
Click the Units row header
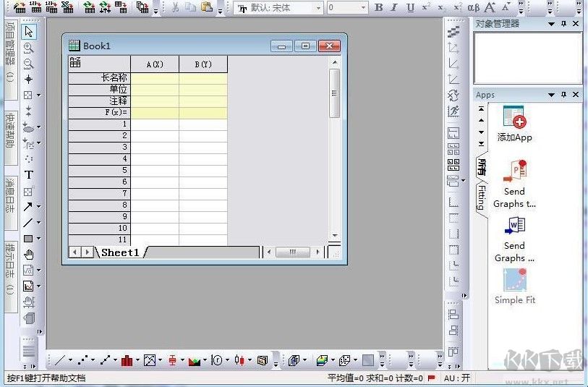(99, 89)
